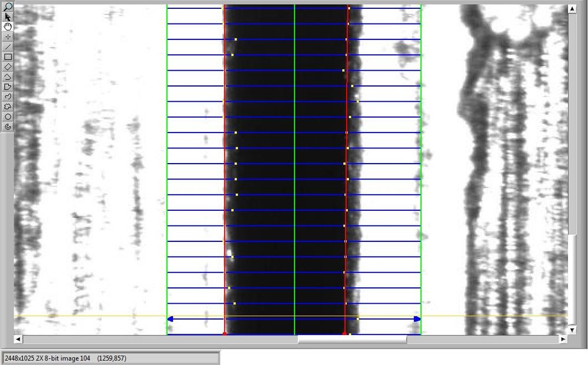588x365 pixels.
Task: Click the vertical scrollbar up arrow
Action: pyautogui.click(x=572, y=9)
